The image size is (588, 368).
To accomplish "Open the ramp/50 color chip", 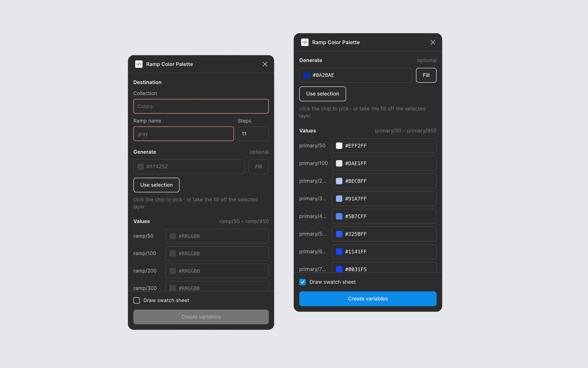I will pos(173,236).
